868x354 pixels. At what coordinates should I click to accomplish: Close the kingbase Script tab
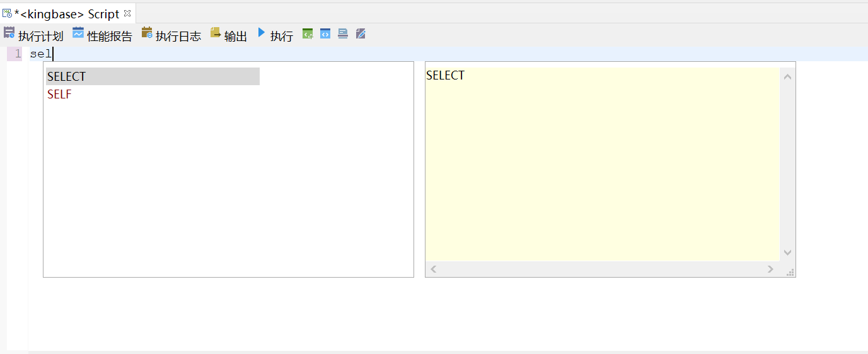[127, 13]
